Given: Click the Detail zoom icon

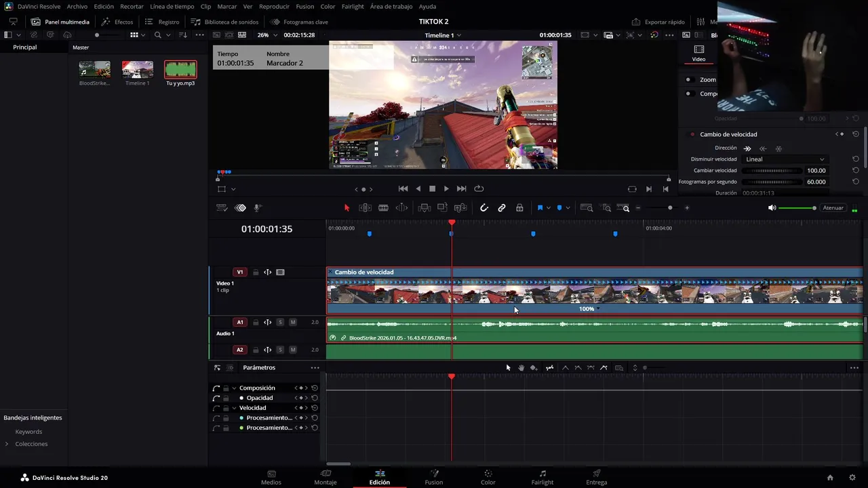Looking at the screenshot, I should pos(606,208).
